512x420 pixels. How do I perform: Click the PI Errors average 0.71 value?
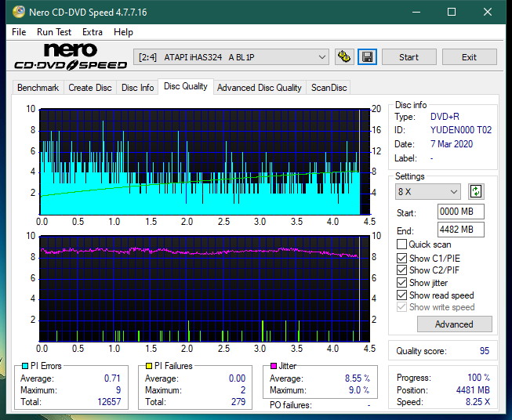tap(112, 378)
